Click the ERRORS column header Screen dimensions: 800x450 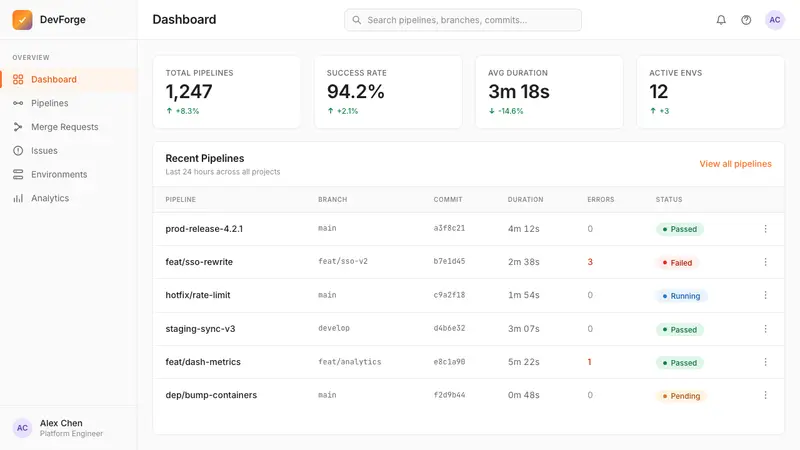click(x=601, y=199)
